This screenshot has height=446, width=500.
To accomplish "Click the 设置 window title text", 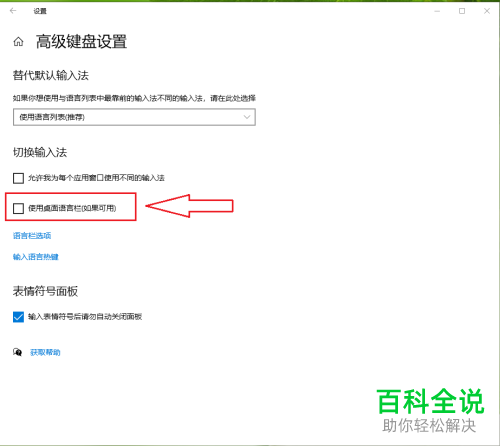I will pyautogui.click(x=40, y=11).
